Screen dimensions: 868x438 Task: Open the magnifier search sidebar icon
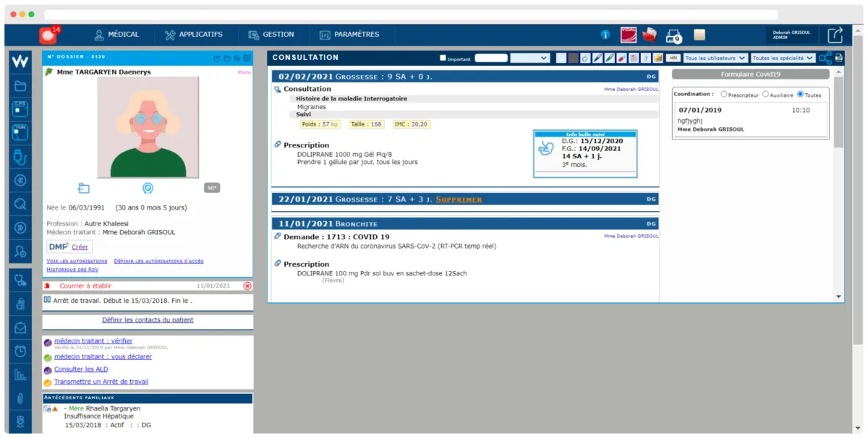pyautogui.click(x=20, y=205)
